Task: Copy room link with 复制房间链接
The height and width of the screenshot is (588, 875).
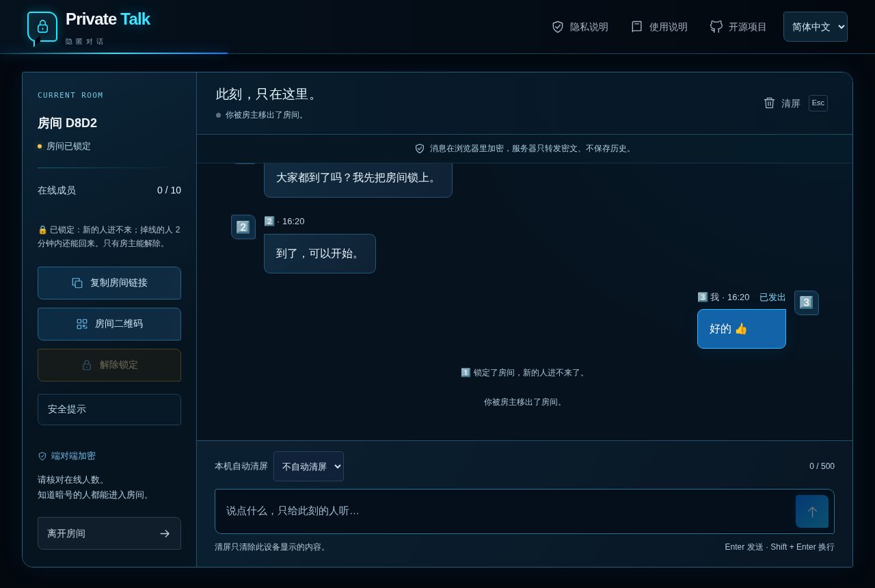Action: coord(109,283)
